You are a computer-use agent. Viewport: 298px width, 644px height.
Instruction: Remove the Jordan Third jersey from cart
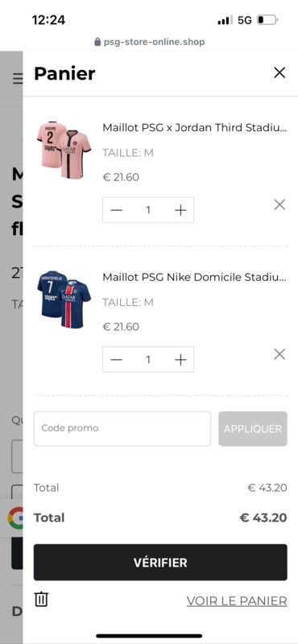pos(279,204)
